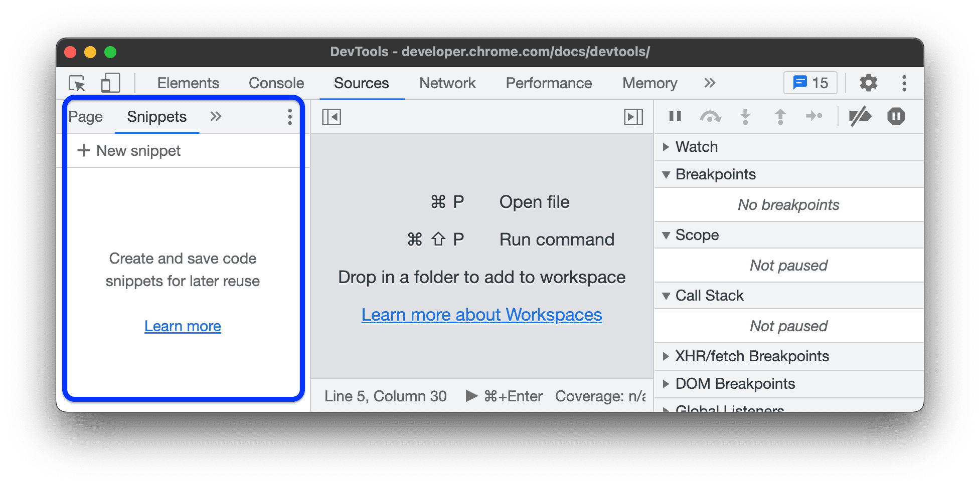This screenshot has width=980, height=486.
Task: Click the step into next function call icon
Action: tap(745, 116)
